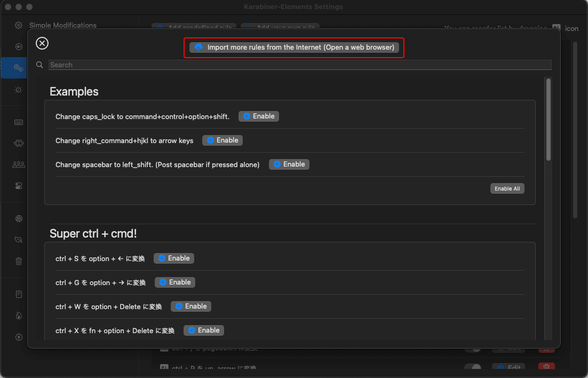Click text "ctrl + X を fn + option + Delete に変換"
The image size is (588, 378).
115,330
